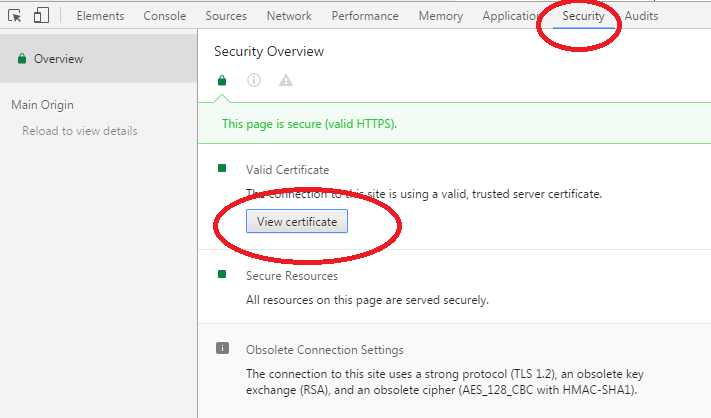Click the Main Origin sidebar heading
The width and height of the screenshot is (711, 418).
(42, 105)
